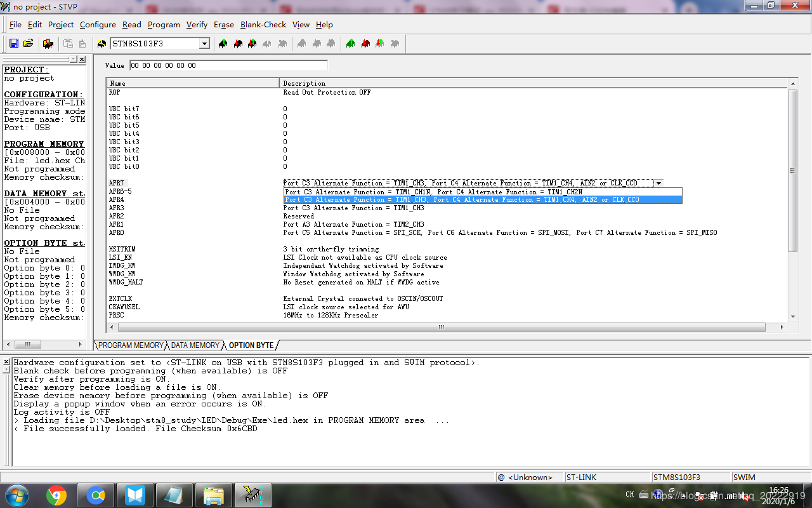This screenshot has height=508, width=812.
Task: Open the Read menu
Action: pyautogui.click(x=132, y=25)
